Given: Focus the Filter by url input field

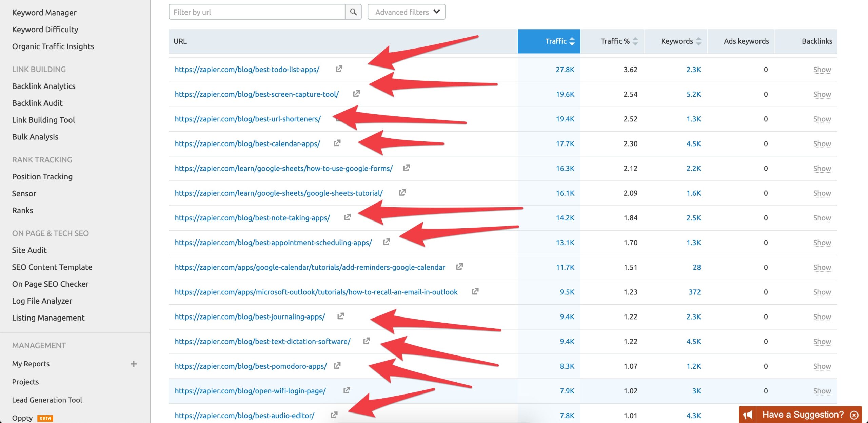Looking at the screenshot, I should (257, 12).
